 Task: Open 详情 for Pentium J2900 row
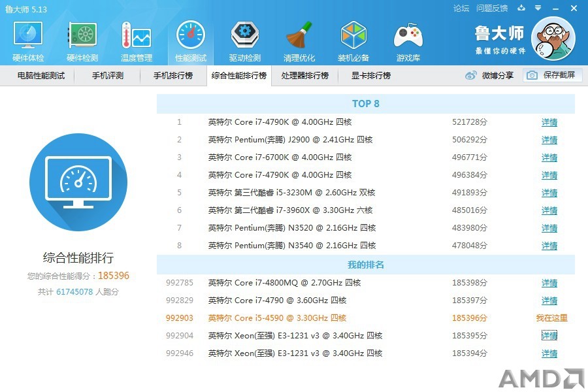tap(549, 140)
